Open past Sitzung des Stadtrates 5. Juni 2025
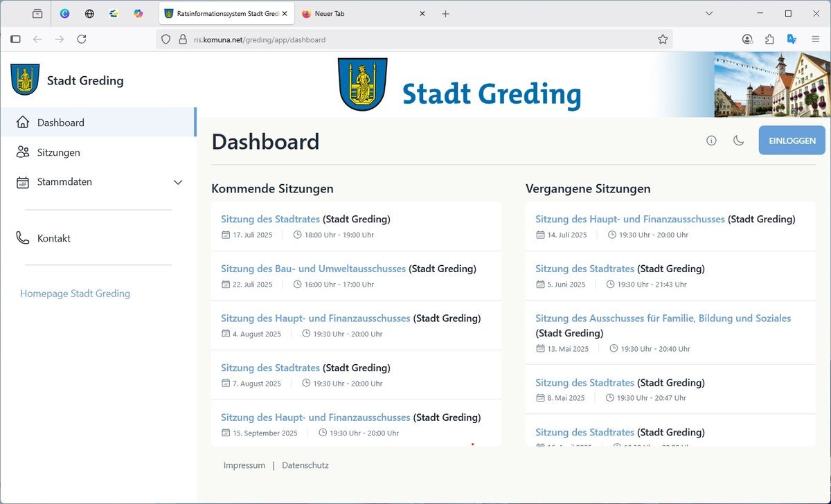The image size is (831, 504). 585,269
